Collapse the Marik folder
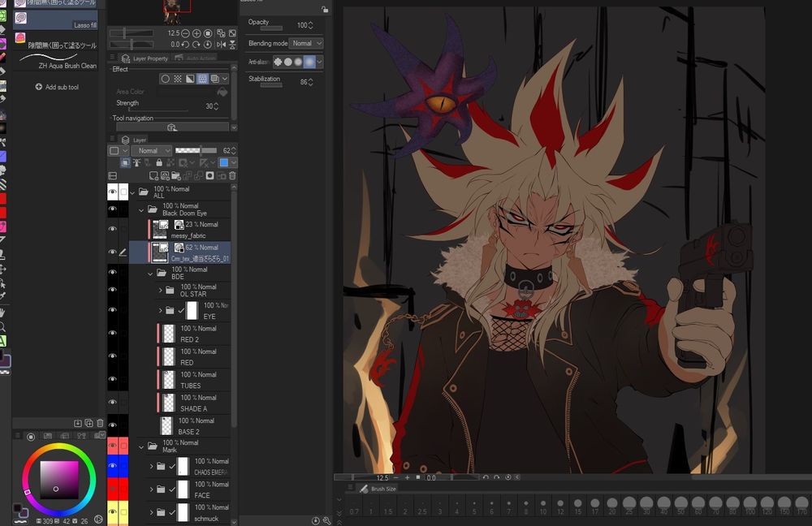Image resolution: width=812 pixels, height=526 pixels. point(141,446)
